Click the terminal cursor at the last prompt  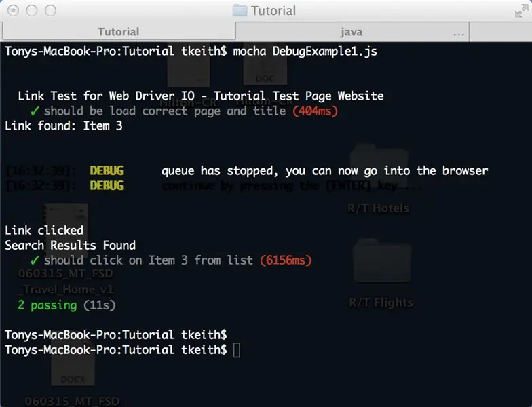pyautogui.click(x=237, y=350)
